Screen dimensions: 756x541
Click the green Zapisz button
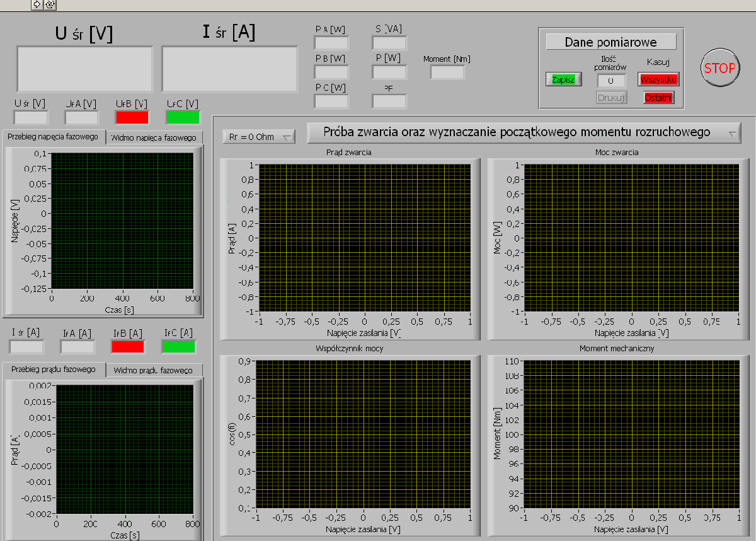click(564, 79)
